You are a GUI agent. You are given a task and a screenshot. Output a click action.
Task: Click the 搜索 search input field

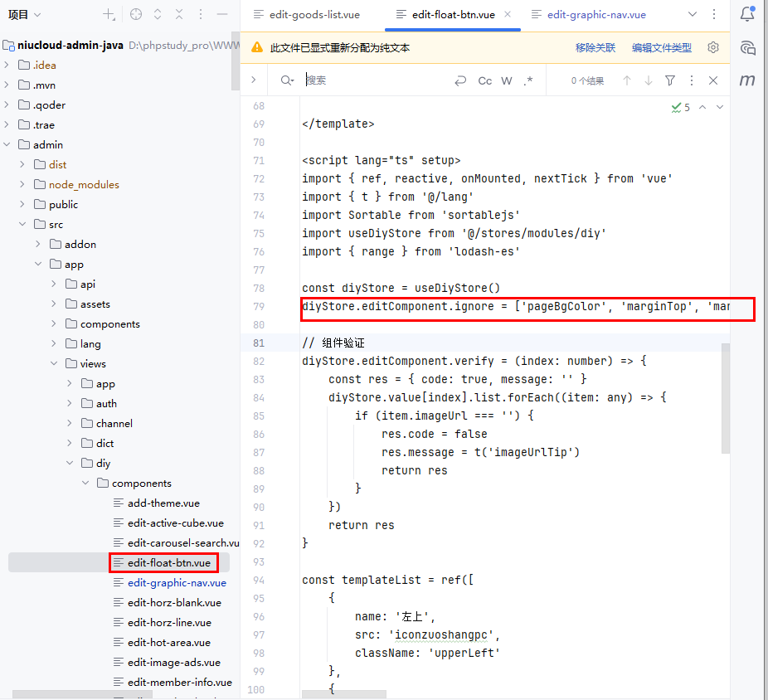pyautogui.click(x=373, y=80)
